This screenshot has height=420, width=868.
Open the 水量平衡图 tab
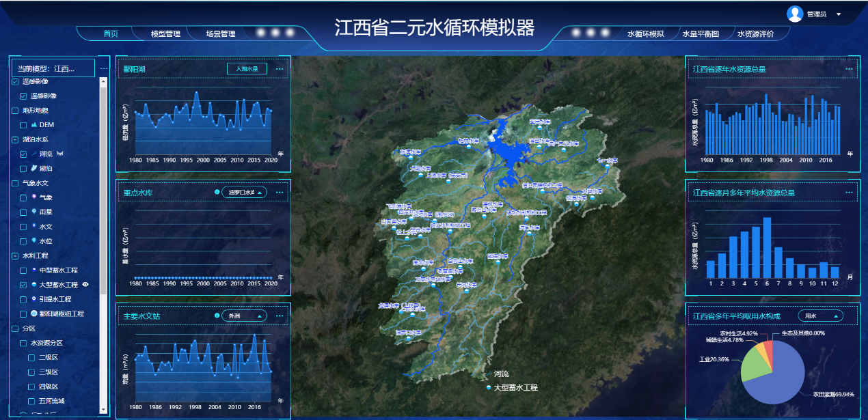701,33
